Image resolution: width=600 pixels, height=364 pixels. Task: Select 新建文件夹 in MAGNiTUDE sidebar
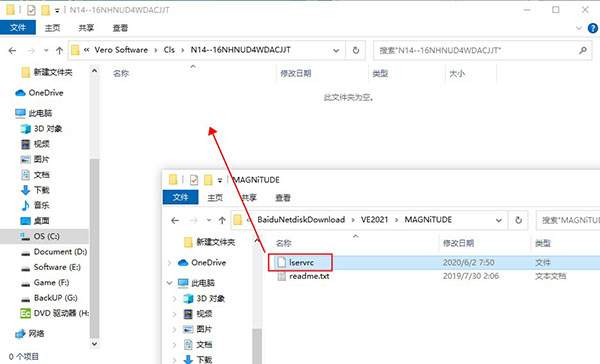(x=210, y=242)
